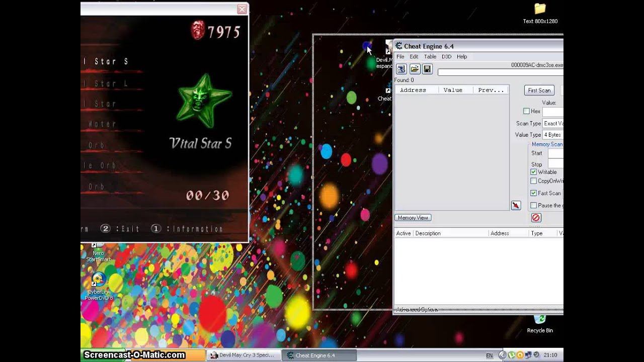Viewport: 644px width, 362px height.
Task: Open the Table menu
Action: [430, 57]
